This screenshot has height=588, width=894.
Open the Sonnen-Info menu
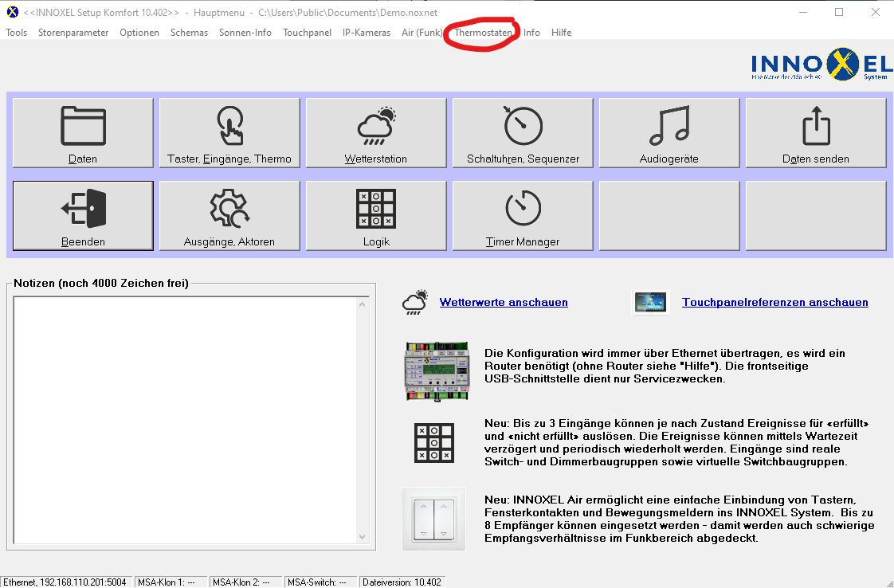pos(245,33)
